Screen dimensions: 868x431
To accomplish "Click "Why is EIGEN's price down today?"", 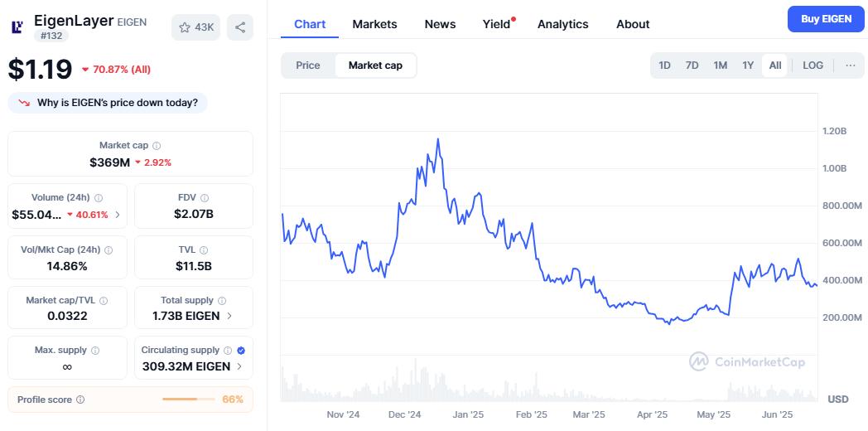I will (108, 103).
